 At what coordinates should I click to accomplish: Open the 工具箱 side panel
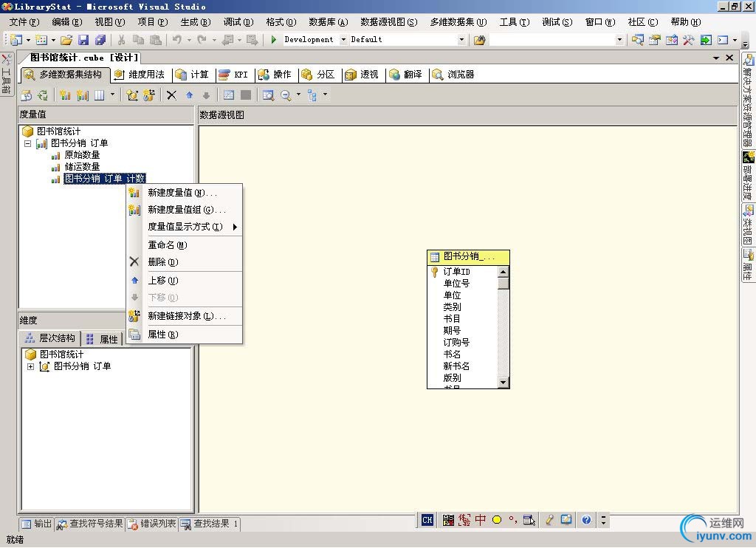pyautogui.click(x=6, y=73)
